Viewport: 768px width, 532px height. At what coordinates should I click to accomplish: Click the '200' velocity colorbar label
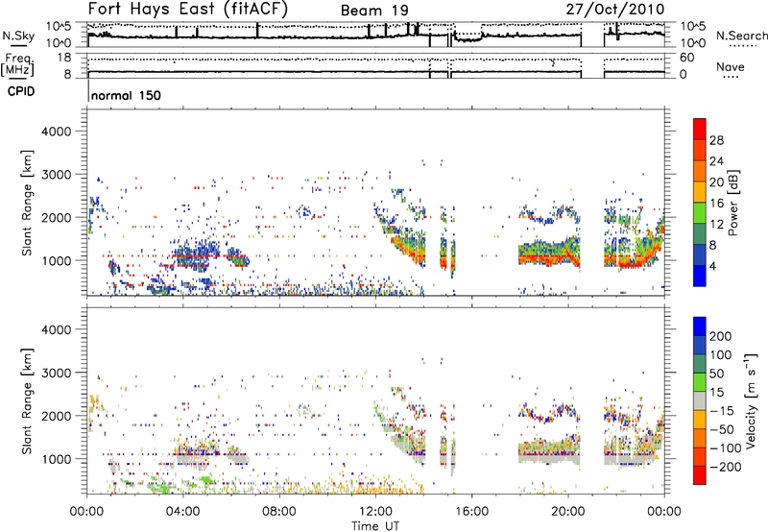tap(720, 336)
